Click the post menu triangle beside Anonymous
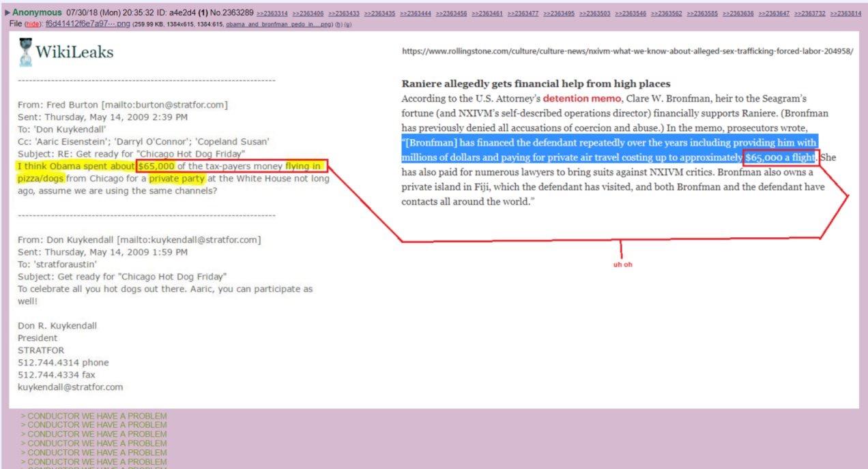 click(7, 13)
